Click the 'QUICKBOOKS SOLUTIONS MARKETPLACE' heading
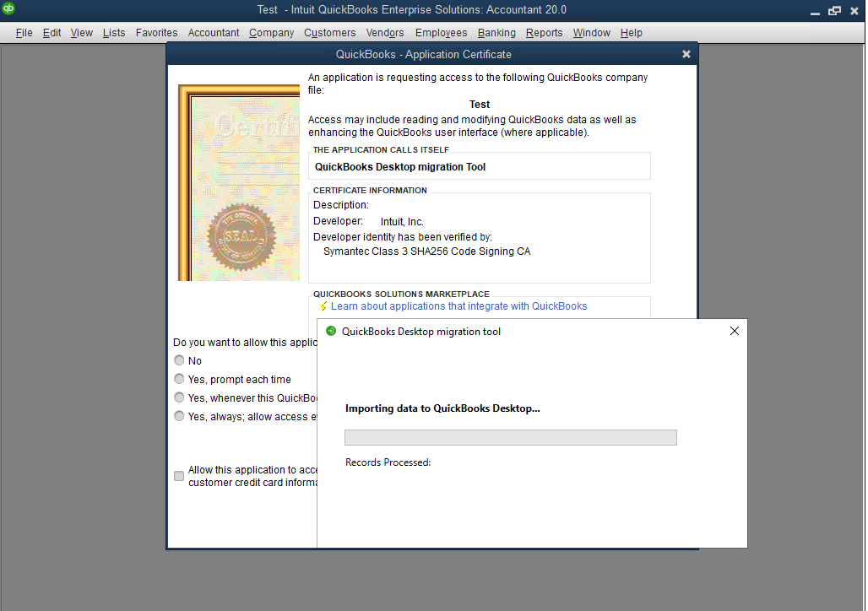The image size is (868, 611). click(x=401, y=294)
